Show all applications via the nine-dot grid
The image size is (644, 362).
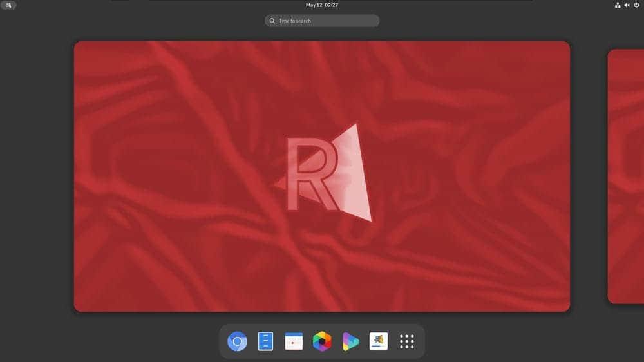pyautogui.click(x=407, y=341)
